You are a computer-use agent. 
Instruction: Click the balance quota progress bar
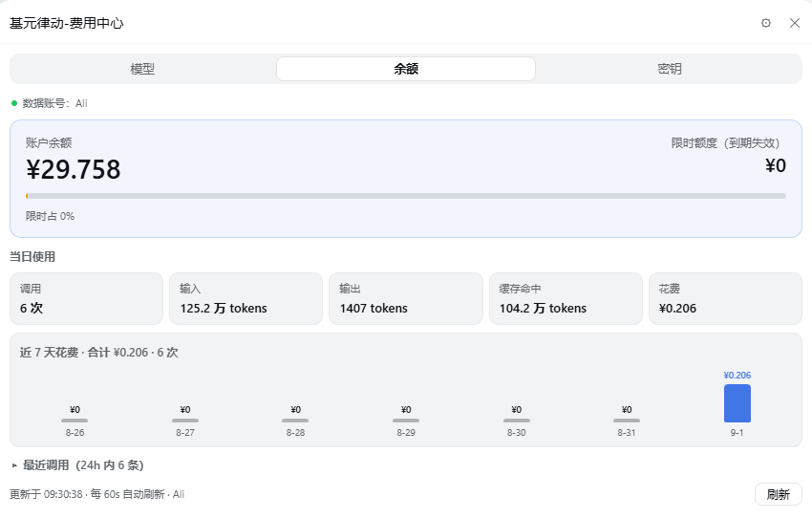[x=405, y=196]
